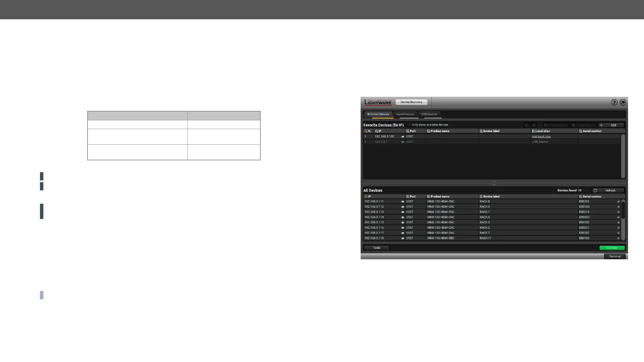Image resolution: width=644 pixels, height=362 pixels.
Task: Click the star icon on RACK-11 row
Action: tap(619, 238)
